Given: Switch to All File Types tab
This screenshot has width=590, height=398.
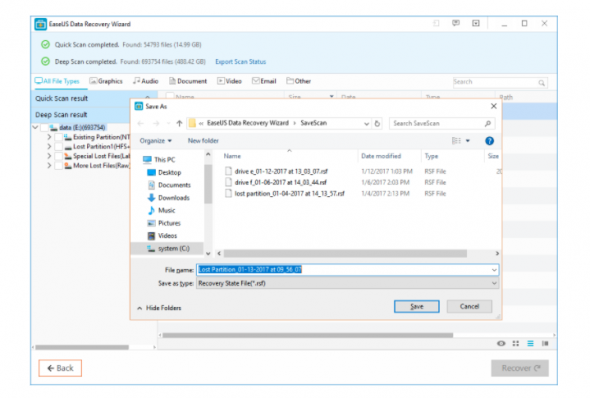Looking at the screenshot, I should click(x=57, y=81).
